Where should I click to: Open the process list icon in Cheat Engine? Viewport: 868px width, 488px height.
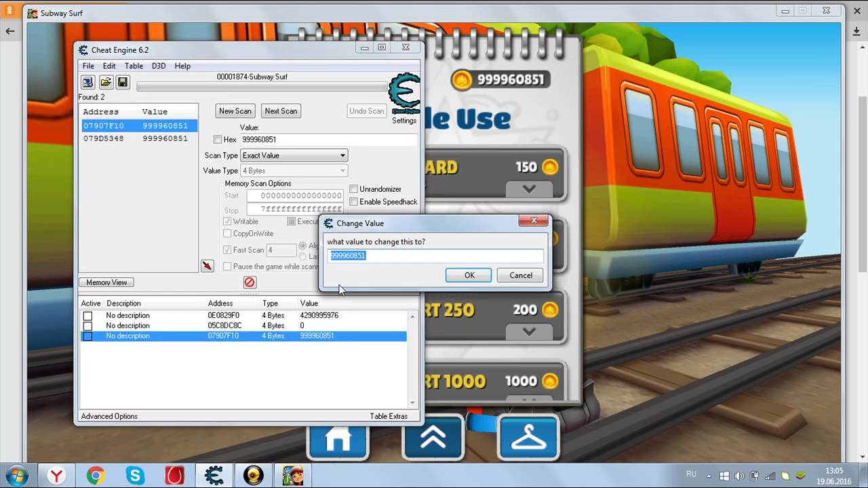click(x=87, y=82)
